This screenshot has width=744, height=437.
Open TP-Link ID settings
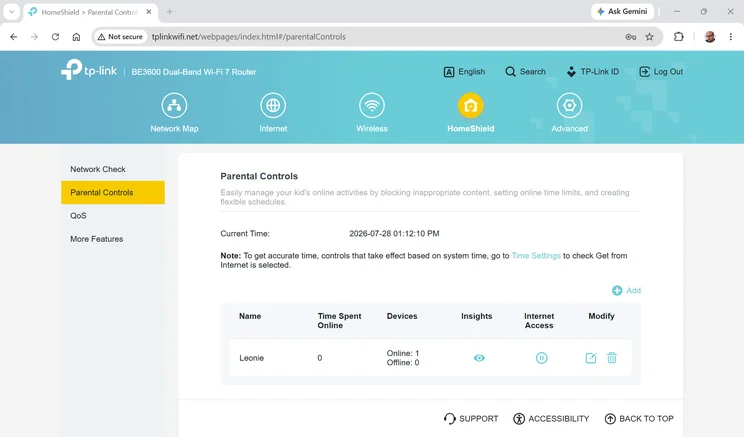click(593, 72)
